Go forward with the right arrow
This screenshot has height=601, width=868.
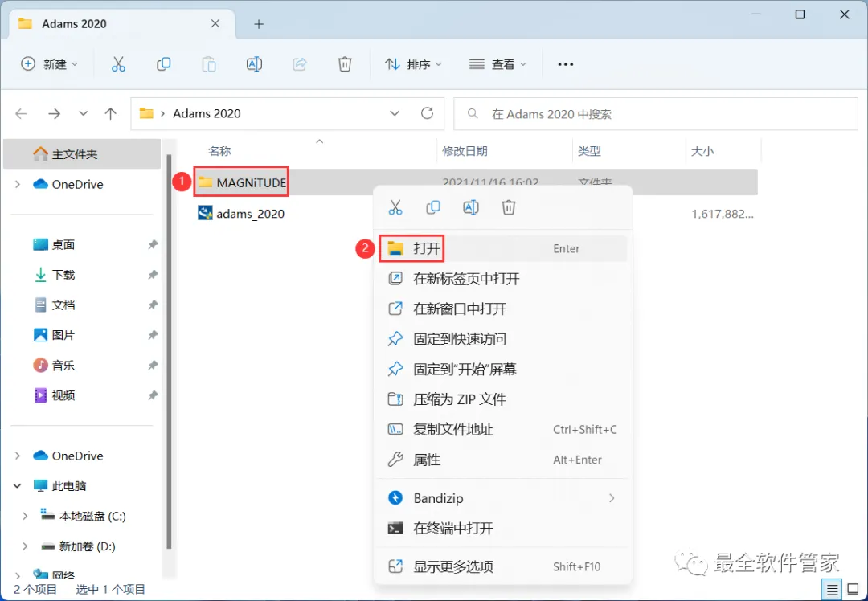coord(54,113)
